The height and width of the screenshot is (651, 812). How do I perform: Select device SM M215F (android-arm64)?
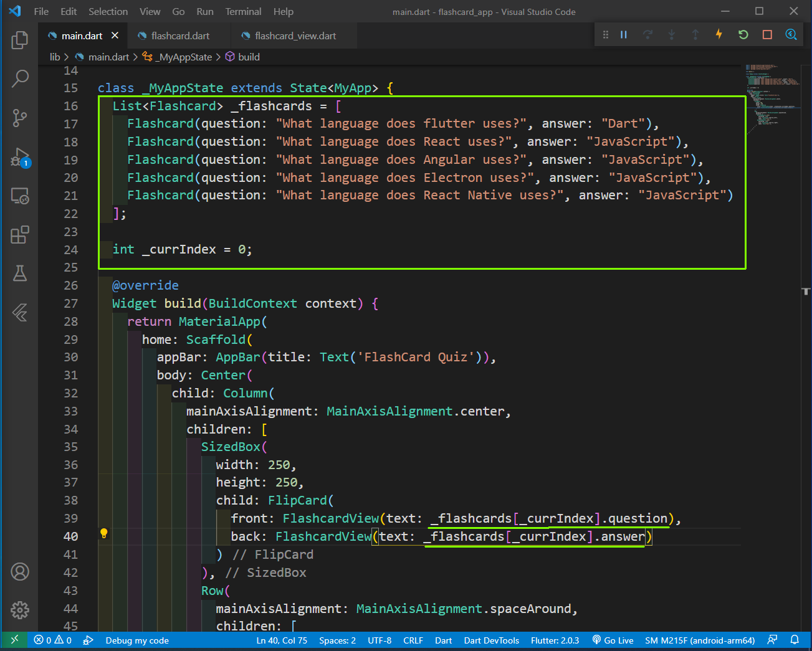(700, 640)
